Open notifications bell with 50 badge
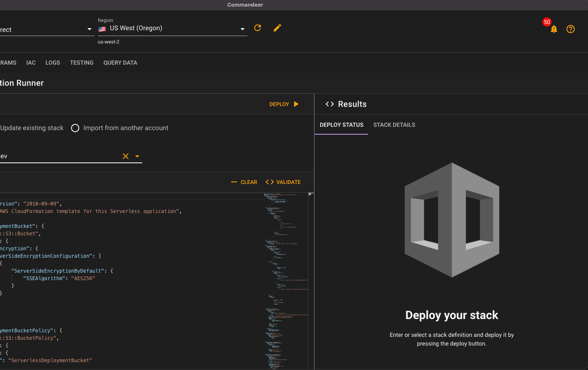 pos(554,29)
